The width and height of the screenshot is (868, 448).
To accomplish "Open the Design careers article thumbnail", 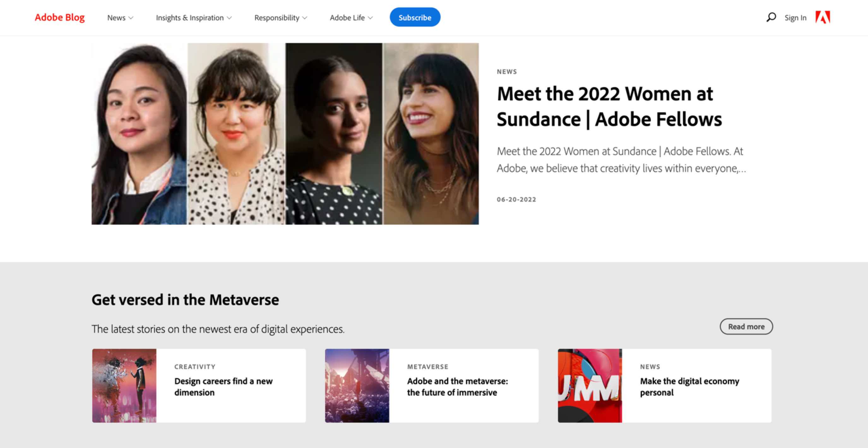I will 124,385.
